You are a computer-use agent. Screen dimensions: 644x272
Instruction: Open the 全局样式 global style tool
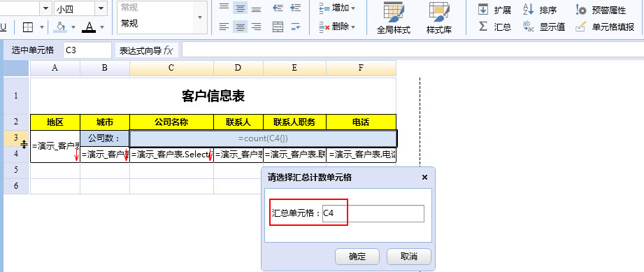tap(394, 18)
